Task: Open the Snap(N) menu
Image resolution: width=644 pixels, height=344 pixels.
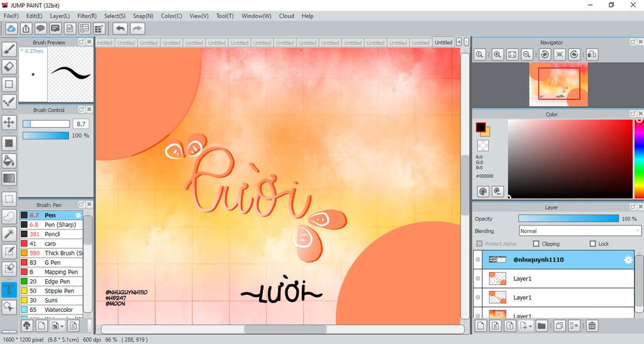Action: [x=143, y=16]
